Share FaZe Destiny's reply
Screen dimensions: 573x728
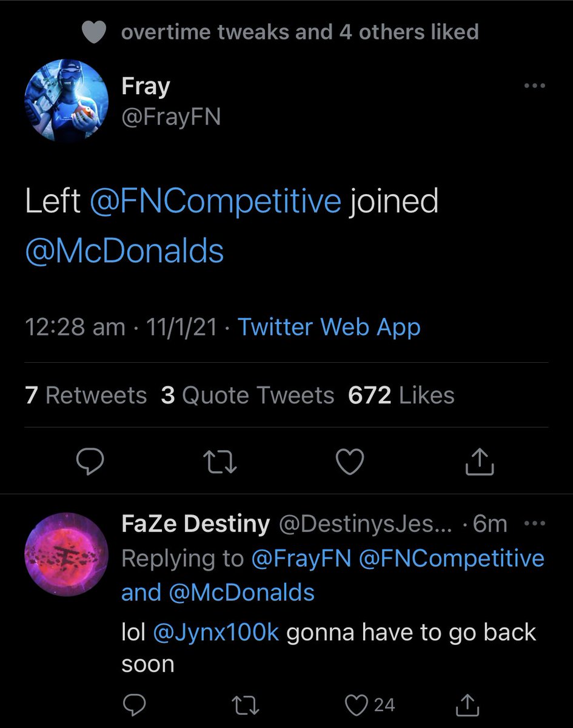point(467,705)
